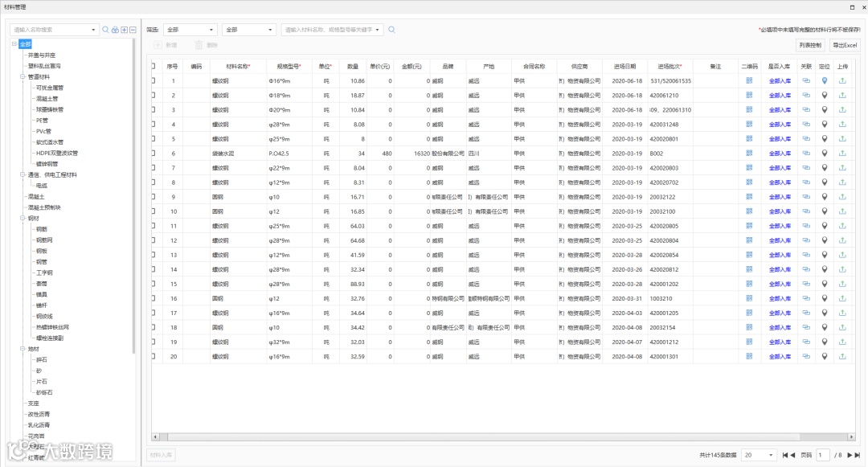Screen dimensions: 868x467
Task: Check the checkbox for row 3
Action: 154,109
